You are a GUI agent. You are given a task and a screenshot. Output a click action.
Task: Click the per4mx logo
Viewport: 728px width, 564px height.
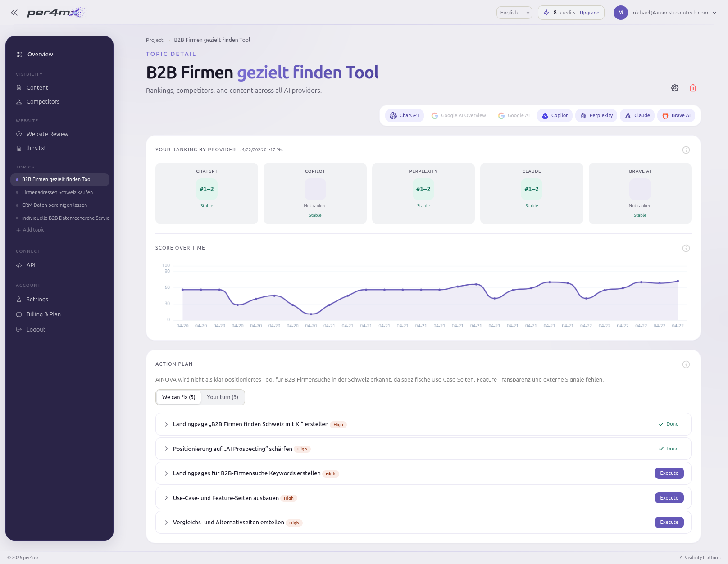coord(55,13)
